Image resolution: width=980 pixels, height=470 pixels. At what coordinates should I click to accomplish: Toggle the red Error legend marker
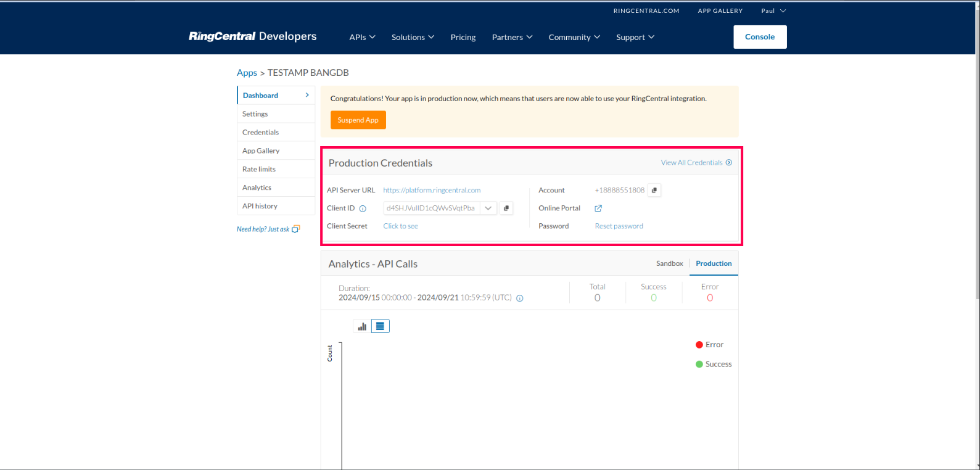(699, 345)
